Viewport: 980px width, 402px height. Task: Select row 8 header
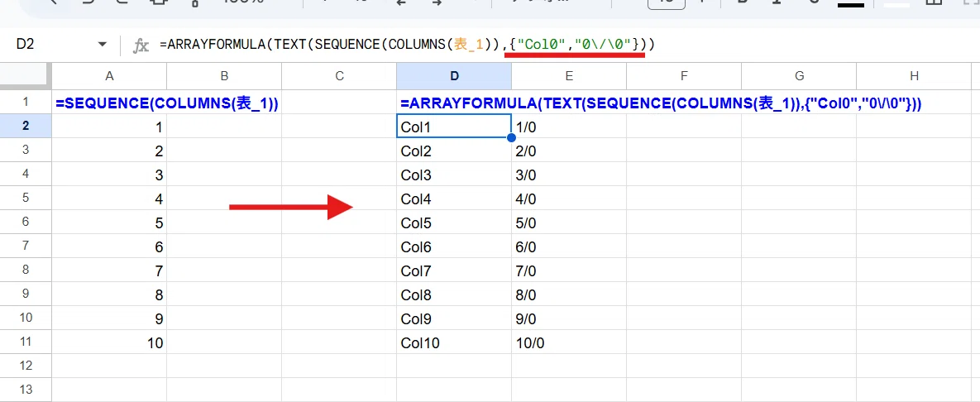tap(26, 270)
